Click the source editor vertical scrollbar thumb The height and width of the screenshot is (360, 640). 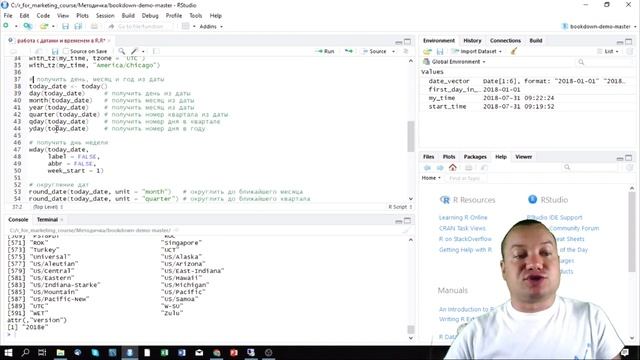(x=411, y=136)
